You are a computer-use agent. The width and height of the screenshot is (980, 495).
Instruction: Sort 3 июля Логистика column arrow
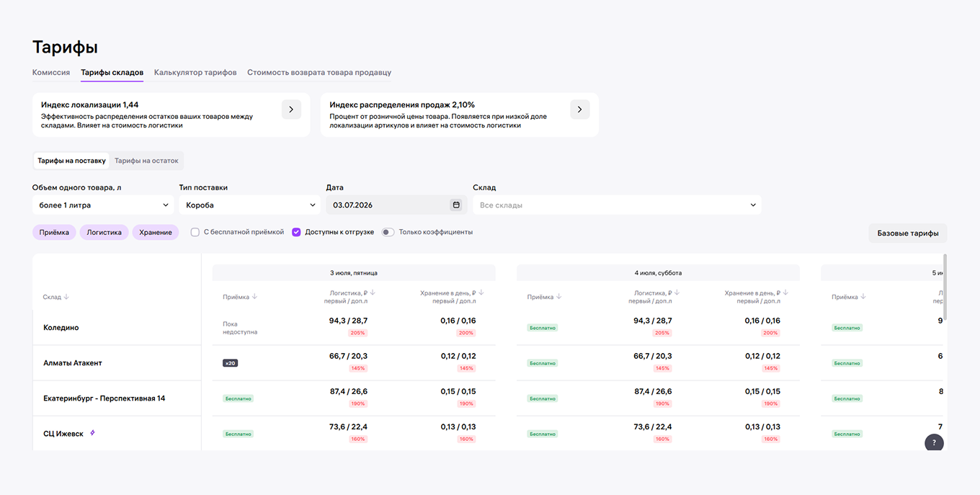pos(373,293)
